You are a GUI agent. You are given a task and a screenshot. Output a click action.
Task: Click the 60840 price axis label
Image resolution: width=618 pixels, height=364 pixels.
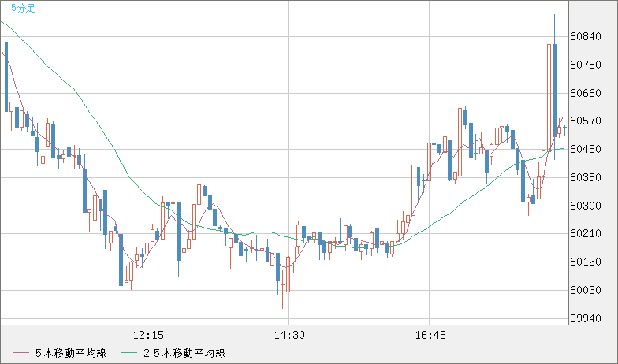pos(586,36)
